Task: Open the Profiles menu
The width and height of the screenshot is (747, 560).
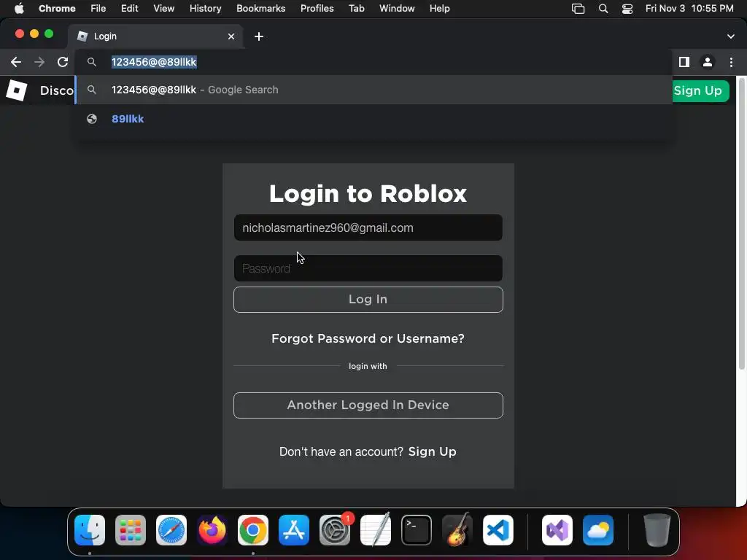Action: 317,8
